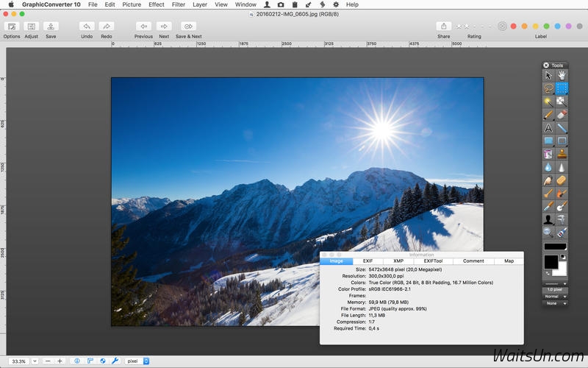The image size is (588, 368).
Task: Open the Filter menu
Action: [179, 4]
